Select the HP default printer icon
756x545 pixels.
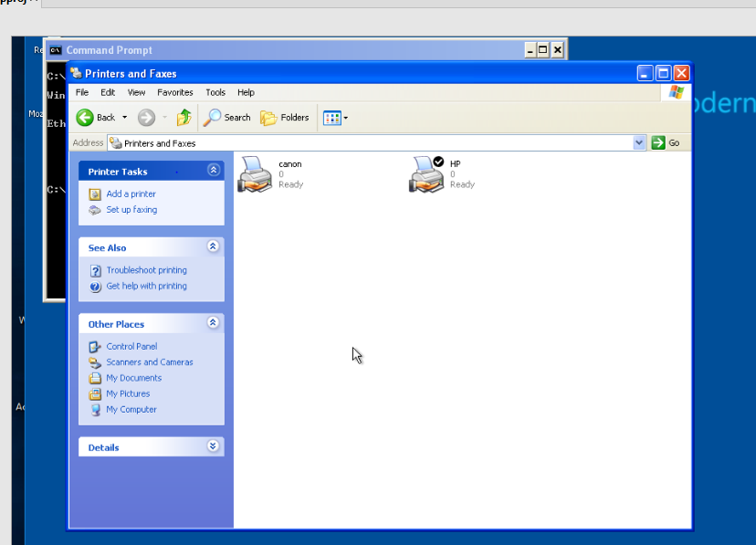(426, 173)
